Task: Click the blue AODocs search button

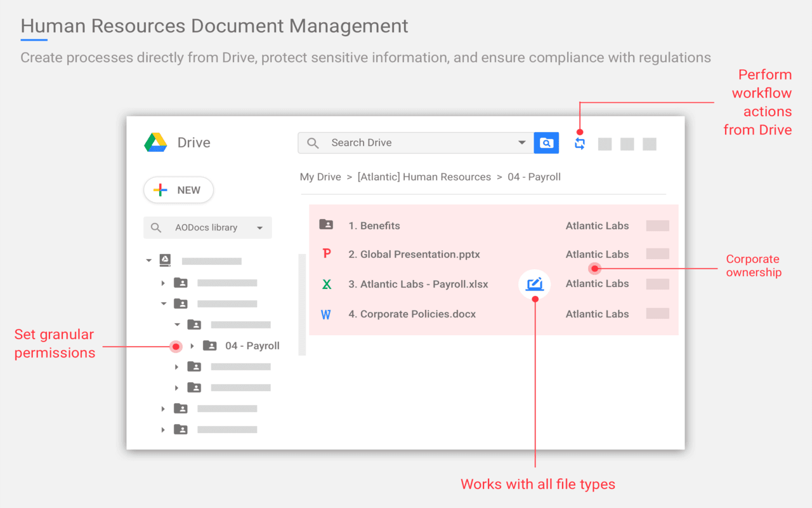Action: click(546, 143)
